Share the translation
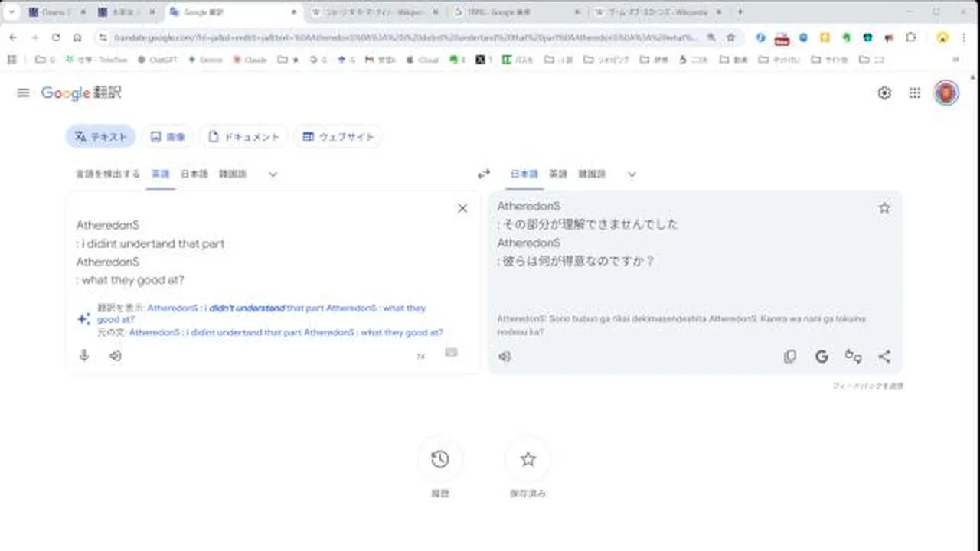 click(x=884, y=357)
